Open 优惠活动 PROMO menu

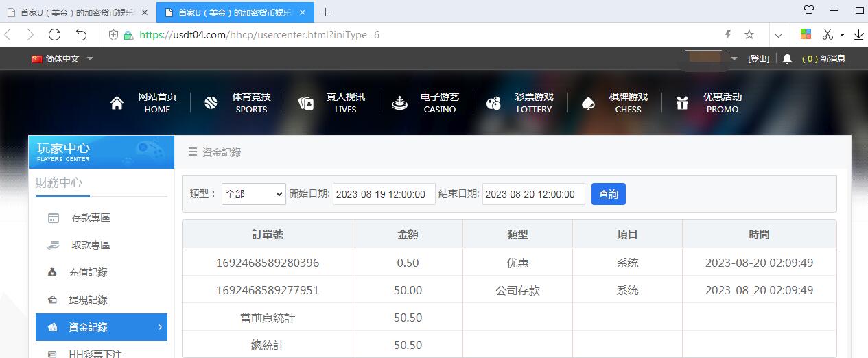(x=723, y=103)
